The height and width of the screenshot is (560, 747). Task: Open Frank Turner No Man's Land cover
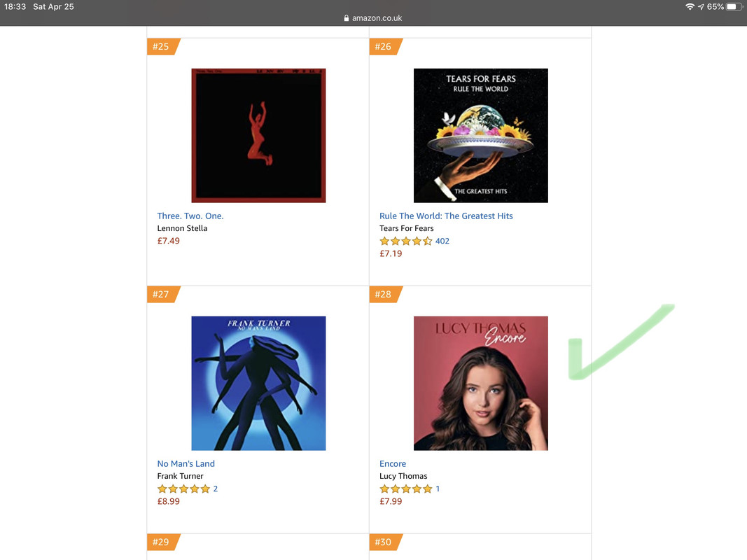click(258, 384)
